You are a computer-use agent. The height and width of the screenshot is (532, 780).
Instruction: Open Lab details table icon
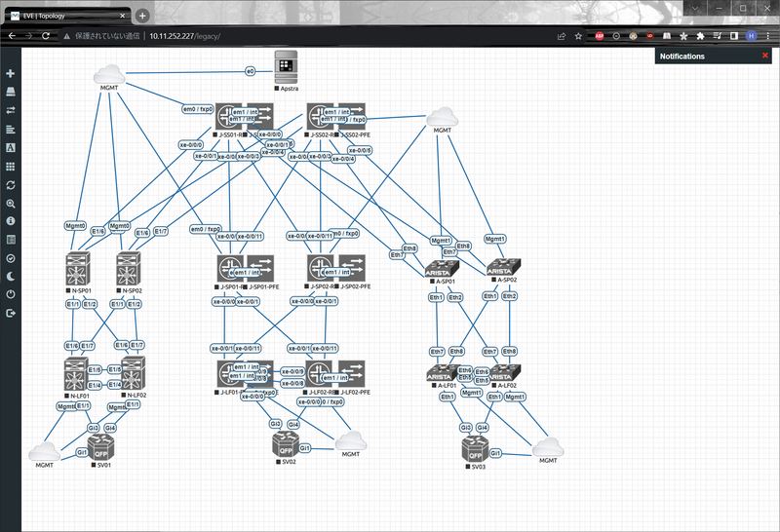click(x=11, y=240)
